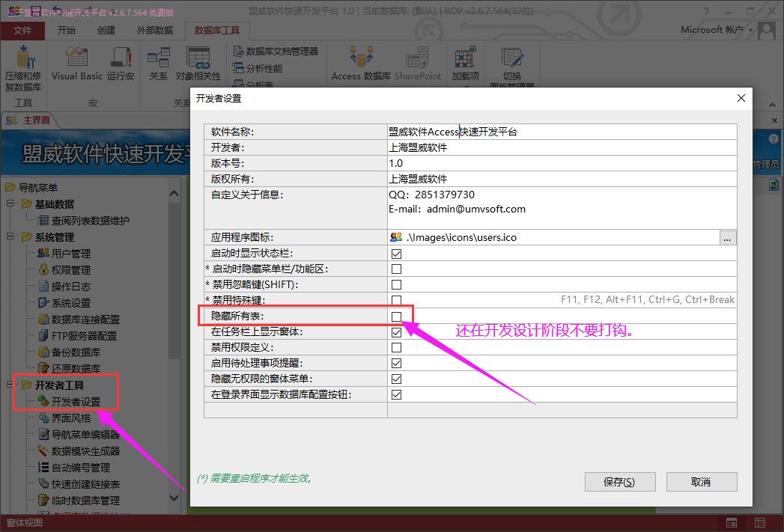This screenshot has height=532, width=784.
Task: Open 权限管理 in navigation tree
Action: pyautogui.click(x=65, y=270)
